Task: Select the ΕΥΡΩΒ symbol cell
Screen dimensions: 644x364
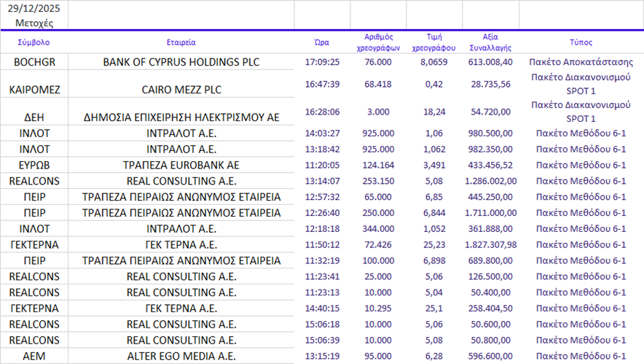Action: [x=34, y=166]
